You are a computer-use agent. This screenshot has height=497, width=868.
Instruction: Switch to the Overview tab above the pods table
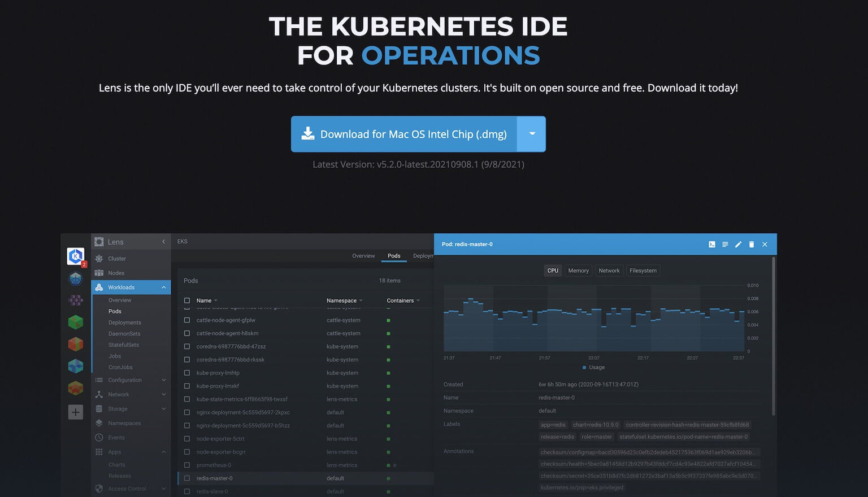[x=363, y=256]
